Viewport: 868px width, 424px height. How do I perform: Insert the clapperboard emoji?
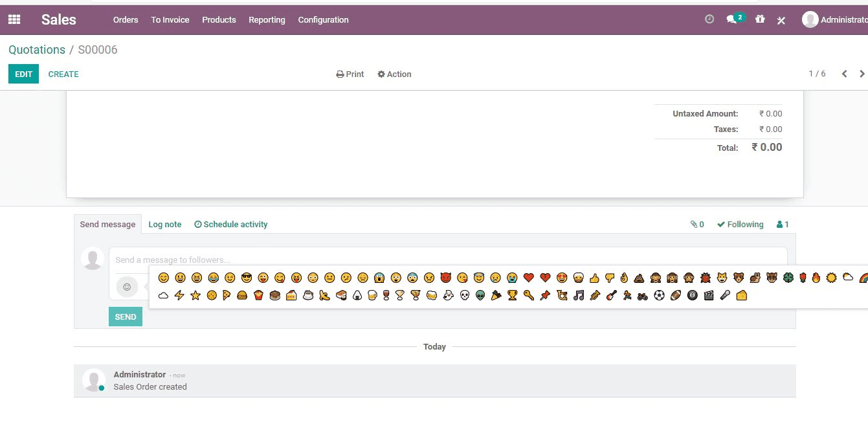coord(709,295)
